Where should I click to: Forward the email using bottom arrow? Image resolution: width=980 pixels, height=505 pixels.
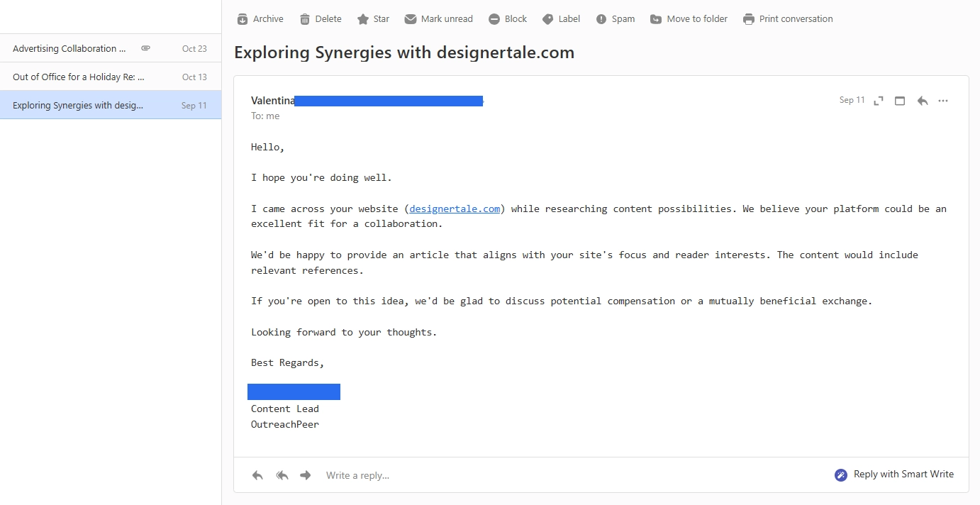[x=306, y=475]
